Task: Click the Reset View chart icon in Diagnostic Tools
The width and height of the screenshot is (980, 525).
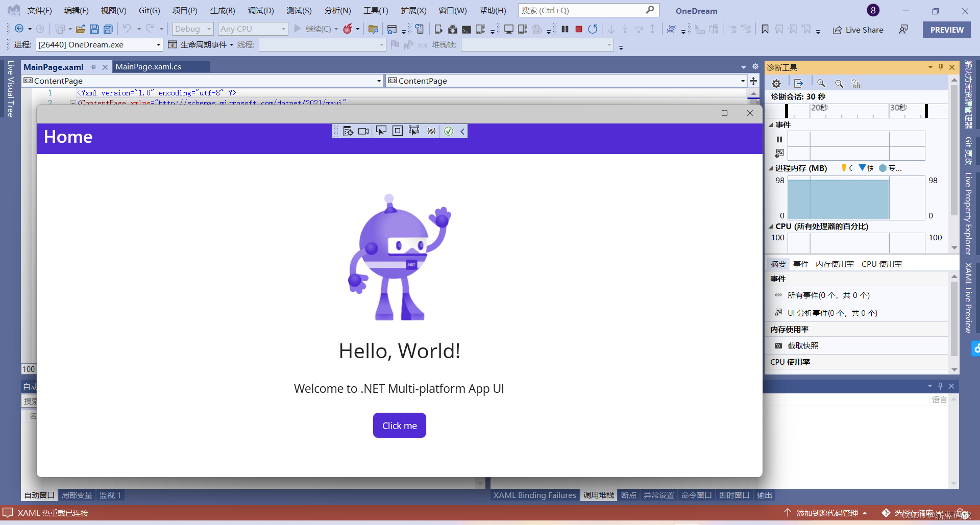Action: coord(856,84)
